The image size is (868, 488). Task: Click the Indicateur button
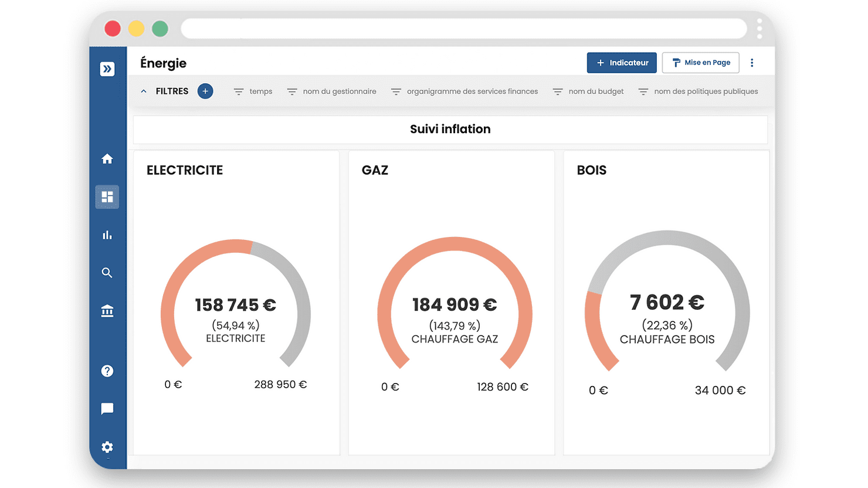tap(622, 63)
